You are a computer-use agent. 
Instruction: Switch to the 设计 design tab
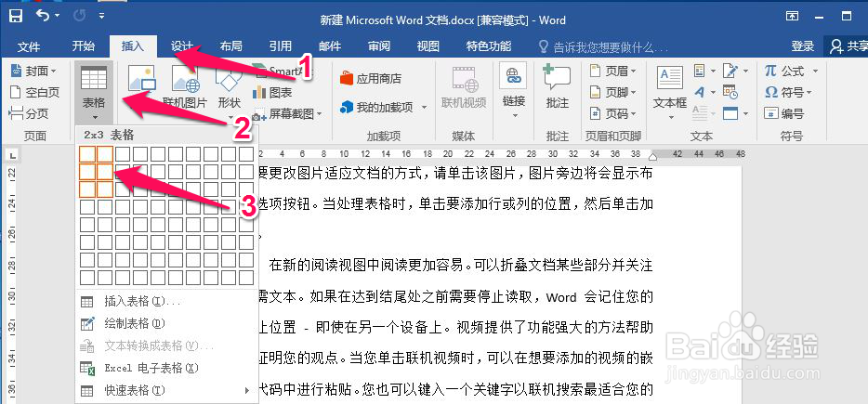click(x=181, y=46)
